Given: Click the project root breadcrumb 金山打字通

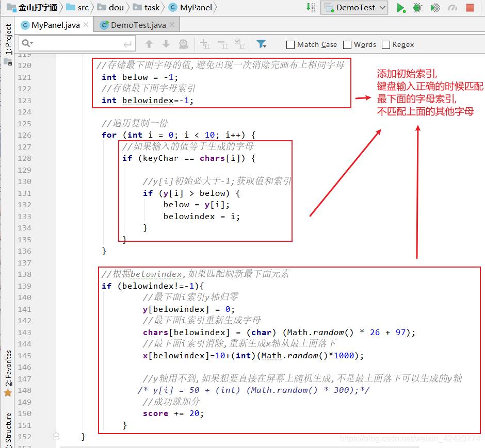Looking at the screenshot, I should pos(33,7).
